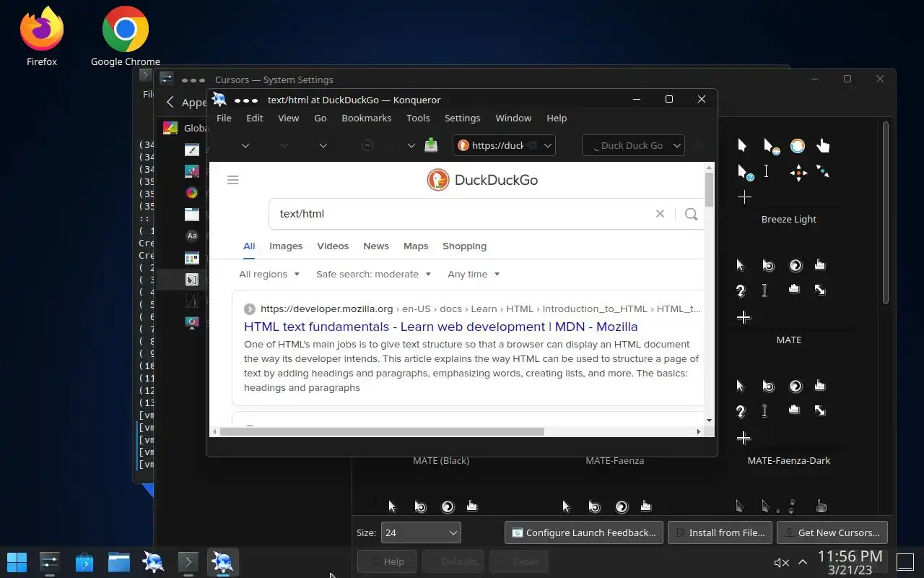Expand the hidden system tray arrow

click(803, 562)
